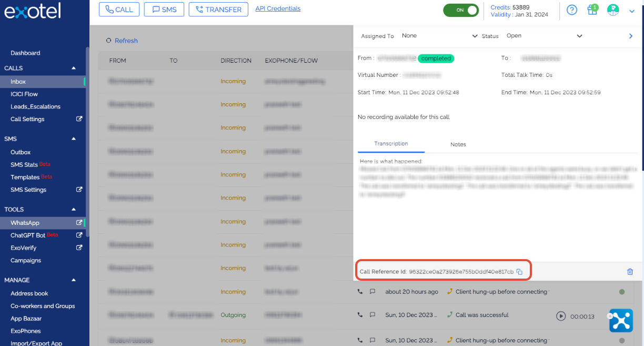This screenshot has width=644, height=346.
Task: Open the Status dropdown showing Open
Action: click(545, 36)
